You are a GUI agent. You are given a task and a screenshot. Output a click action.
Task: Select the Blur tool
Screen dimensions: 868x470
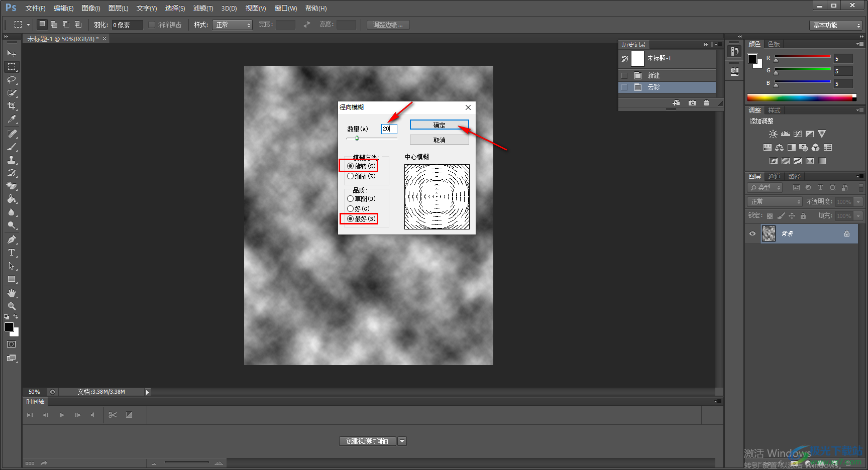(12, 212)
